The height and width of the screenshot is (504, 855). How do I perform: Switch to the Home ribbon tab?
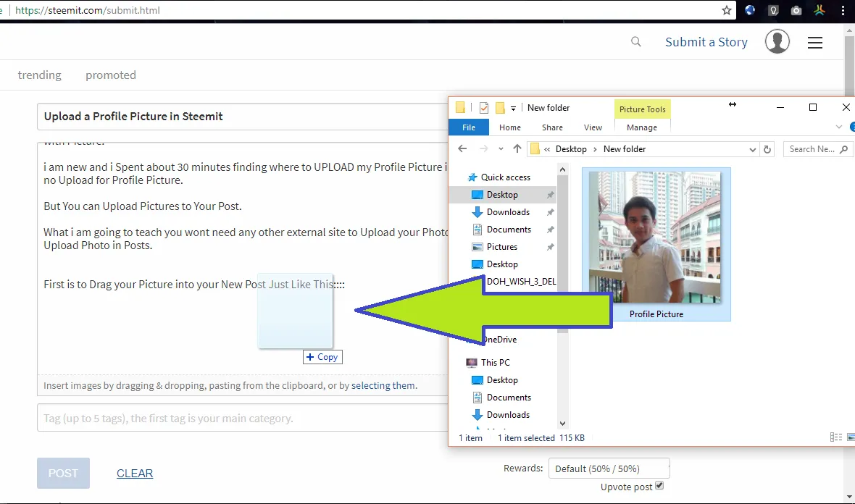(x=510, y=127)
